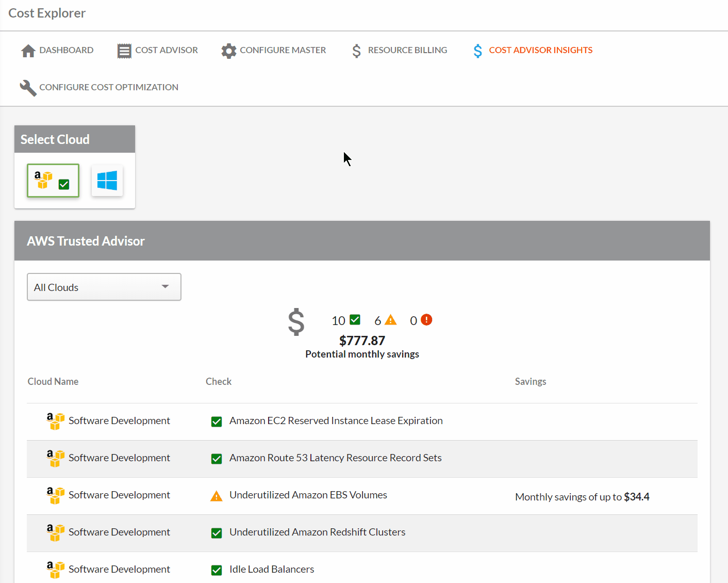Click the green passed-checks icon beside 10

click(x=355, y=320)
